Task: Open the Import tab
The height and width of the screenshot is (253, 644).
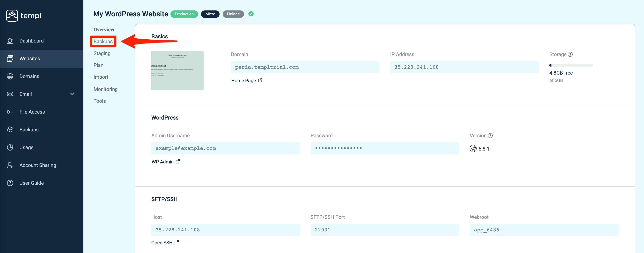Action: tap(101, 77)
